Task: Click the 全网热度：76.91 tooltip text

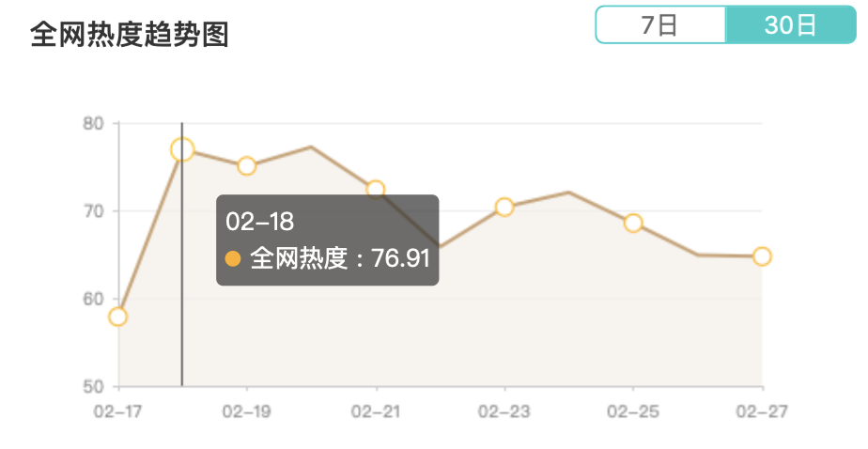Action: tap(340, 258)
